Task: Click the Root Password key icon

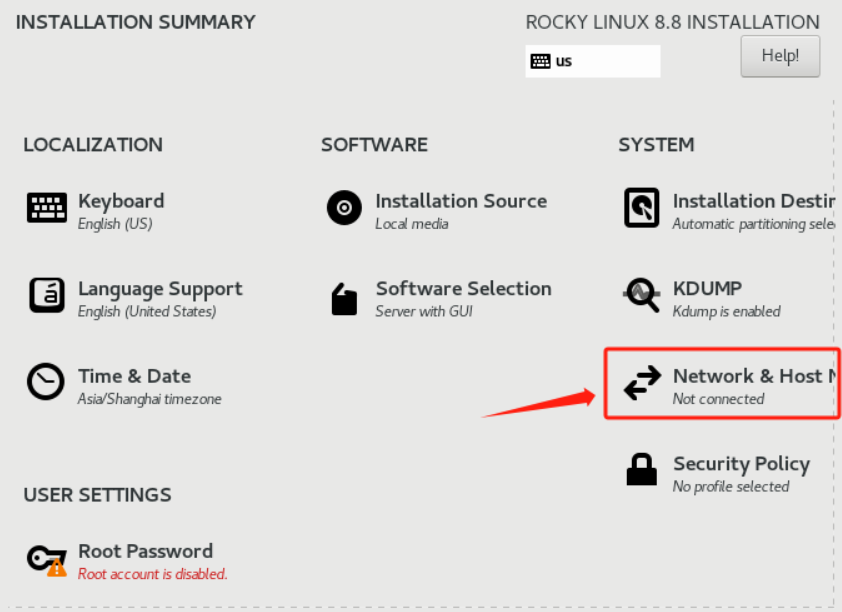Action: (47, 559)
